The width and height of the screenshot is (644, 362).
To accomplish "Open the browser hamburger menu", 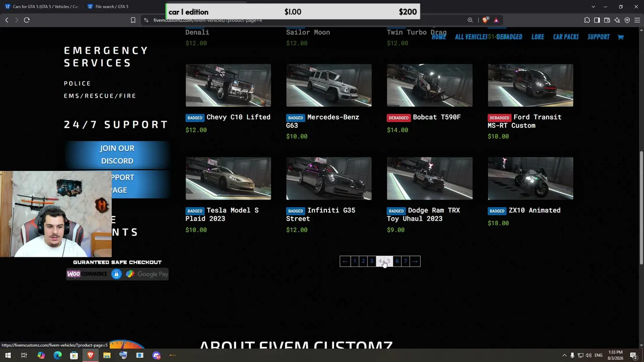I will tap(637, 20).
